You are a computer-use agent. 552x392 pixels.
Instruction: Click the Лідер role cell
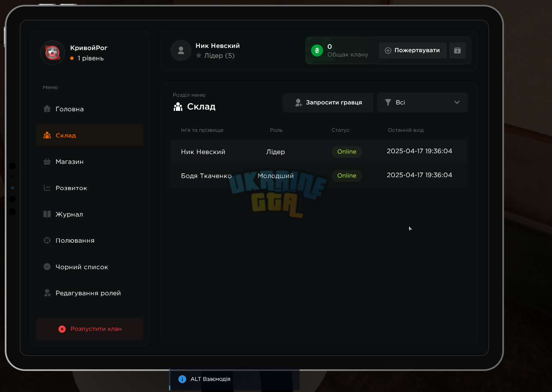(276, 152)
